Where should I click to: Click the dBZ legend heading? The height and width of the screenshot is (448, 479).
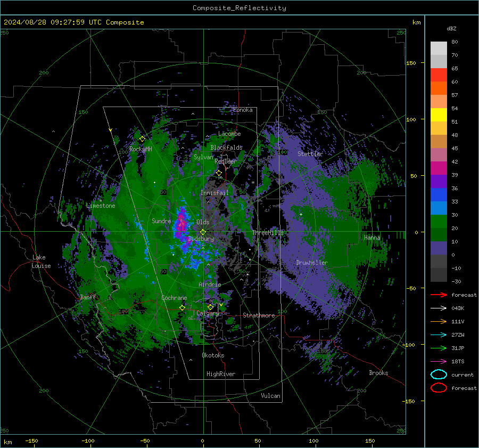[x=451, y=28]
